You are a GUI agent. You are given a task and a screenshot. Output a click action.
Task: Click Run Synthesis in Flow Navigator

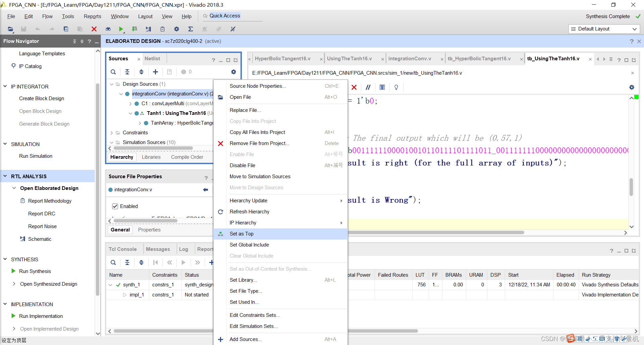(x=35, y=271)
